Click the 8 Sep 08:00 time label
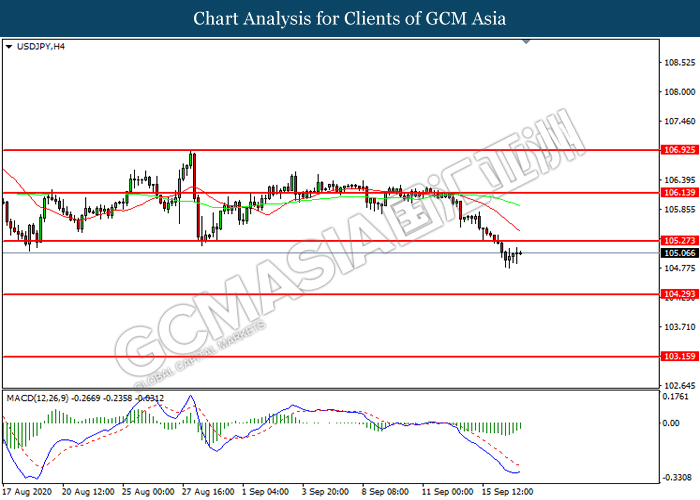 (x=385, y=492)
